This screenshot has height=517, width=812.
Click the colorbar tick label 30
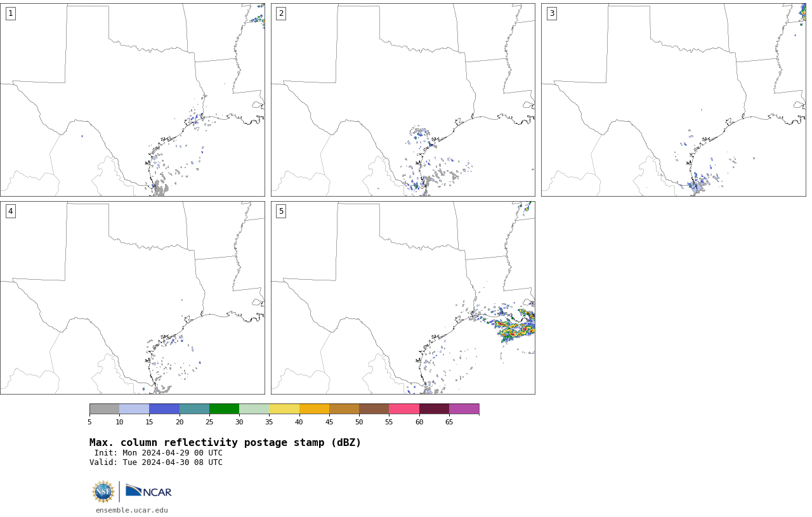(x=239, y=422)
